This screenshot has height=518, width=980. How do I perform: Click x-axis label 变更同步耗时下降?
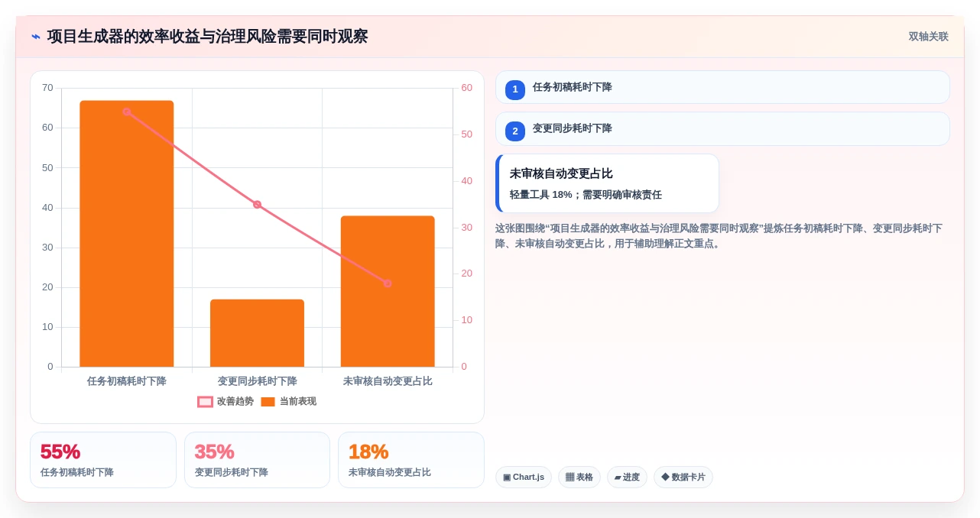click(257, 380)
